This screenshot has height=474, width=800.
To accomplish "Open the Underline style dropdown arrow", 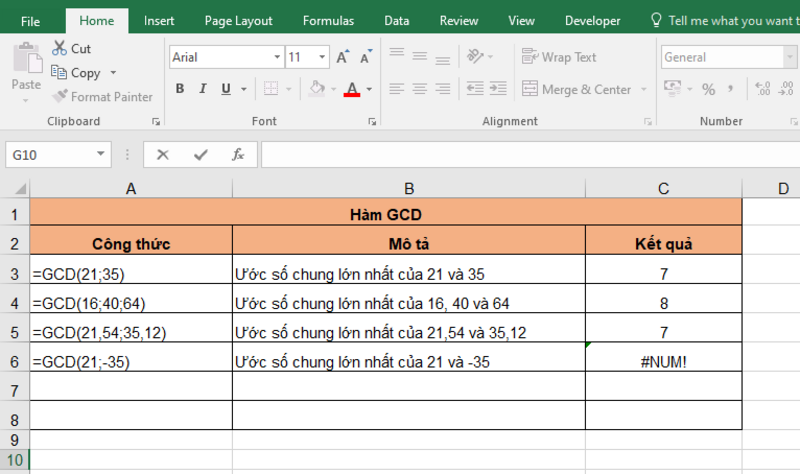I will point(244,89).
